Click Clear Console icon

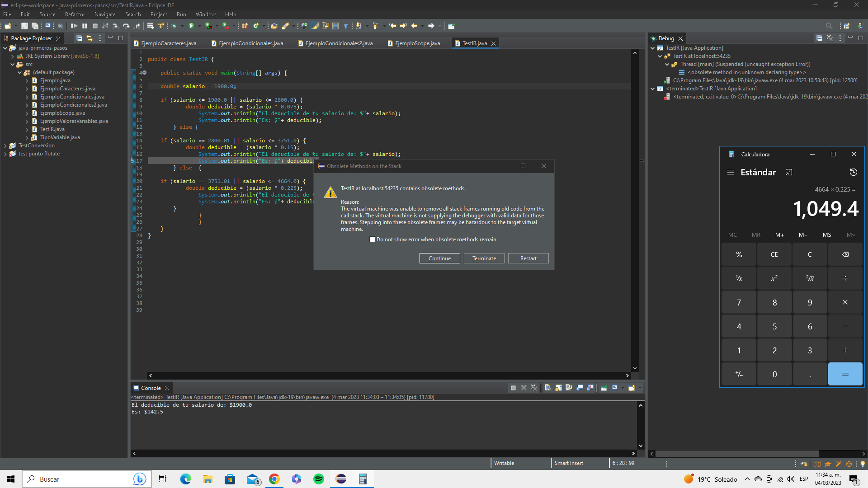(x=547, y=388)
